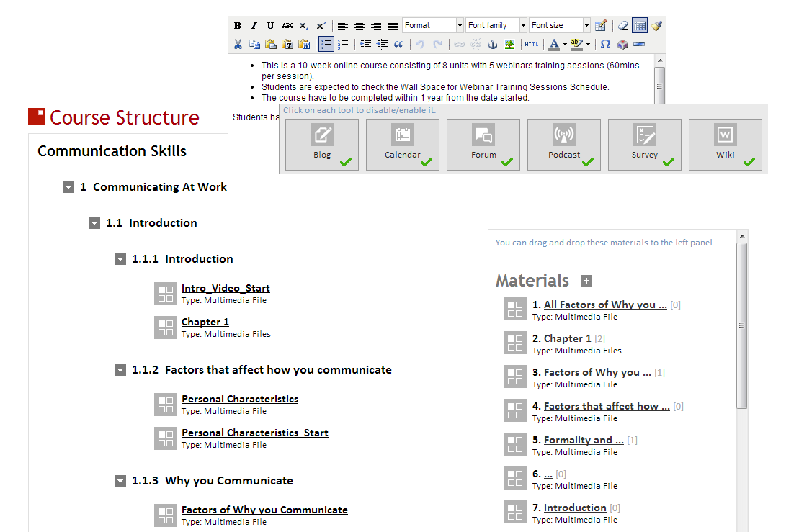Open material 4 Factors that affect how
799x532 pixels.
(x=607, y=406)
